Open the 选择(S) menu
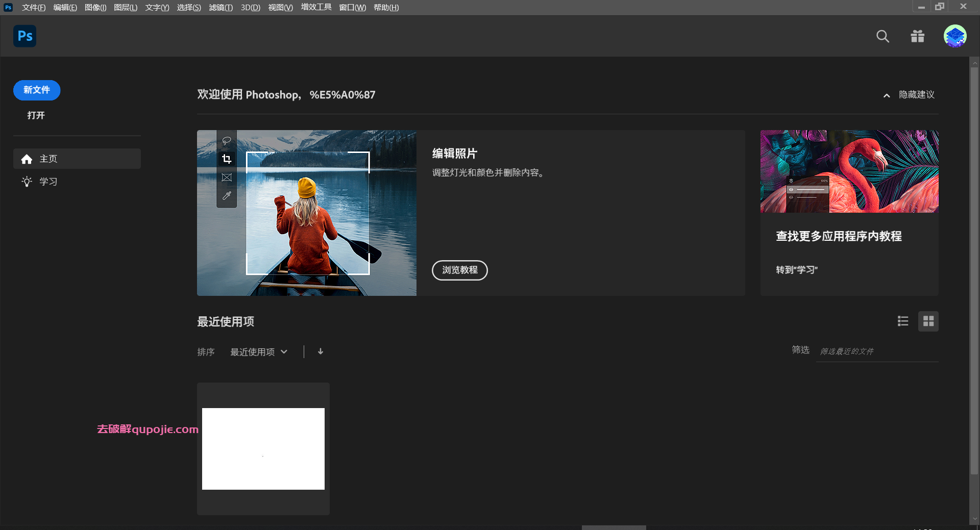 pyautogui.click(x=189, y=7)
